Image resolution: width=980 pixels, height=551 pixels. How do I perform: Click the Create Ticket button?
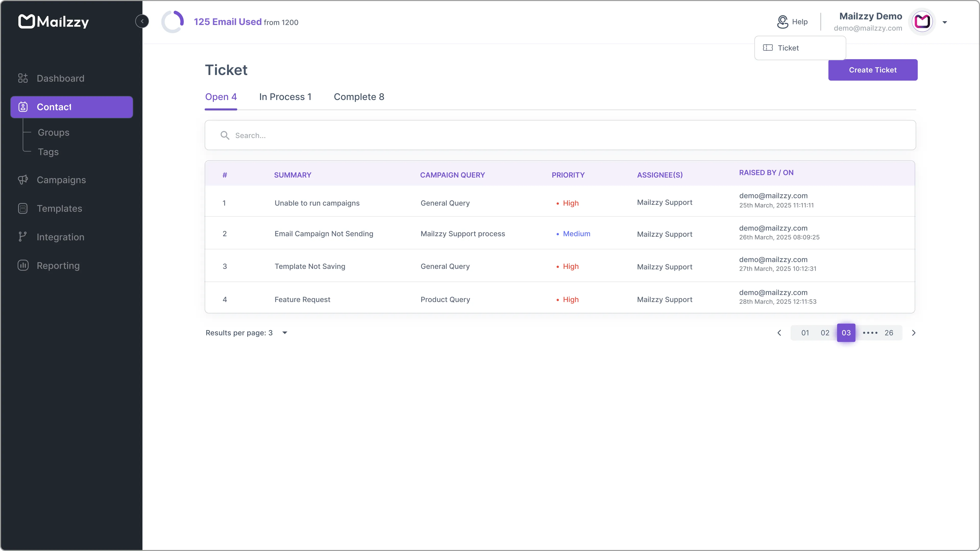click(x=872, y=70)
